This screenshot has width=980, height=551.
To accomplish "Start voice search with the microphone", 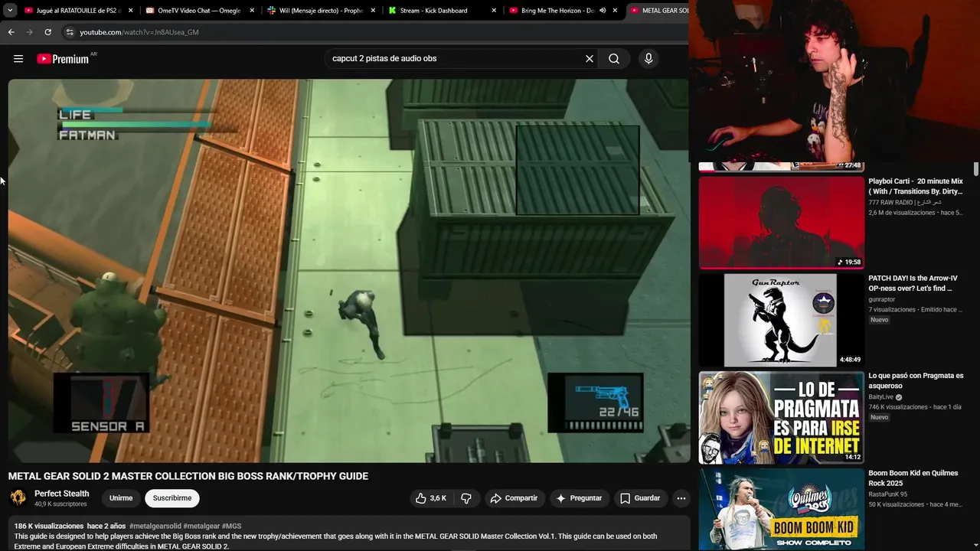I will (648, 58).
